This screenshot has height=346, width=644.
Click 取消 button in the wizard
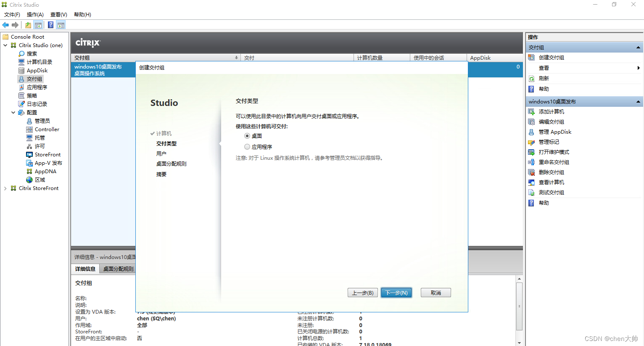(436, 293)
